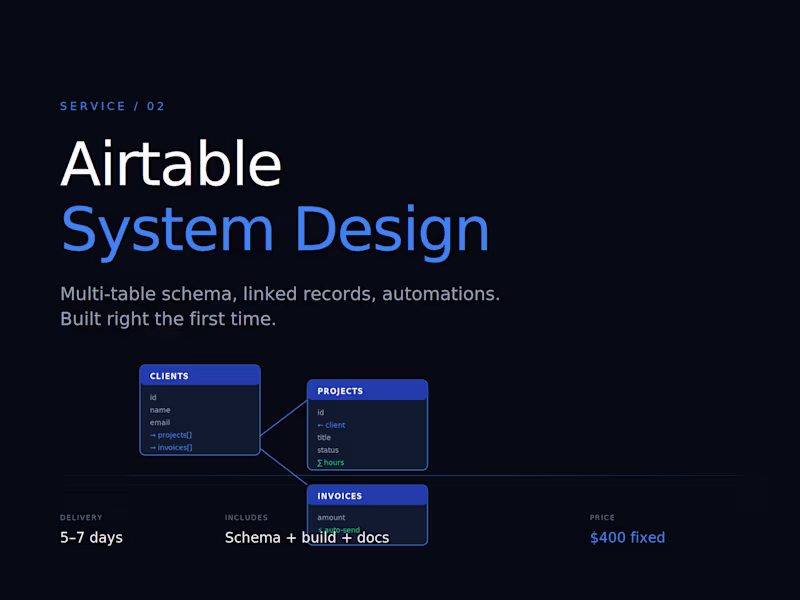Click the green "auto-send" field
The image size is (800, 600).
[x=339, y=530]
